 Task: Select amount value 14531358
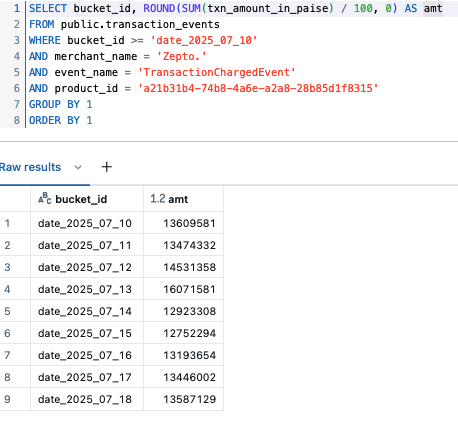pyautogui.click(x=189, y=267)
